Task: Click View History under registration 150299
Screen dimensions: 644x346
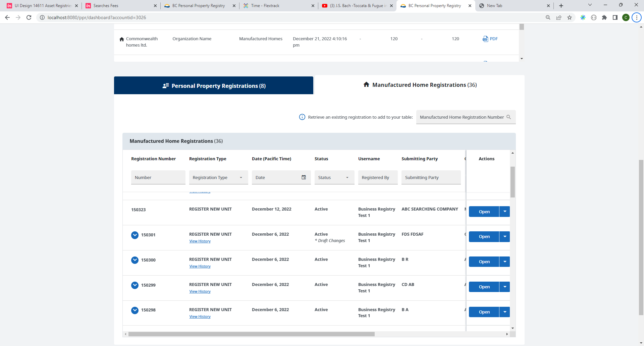Action: click(200, 291)
